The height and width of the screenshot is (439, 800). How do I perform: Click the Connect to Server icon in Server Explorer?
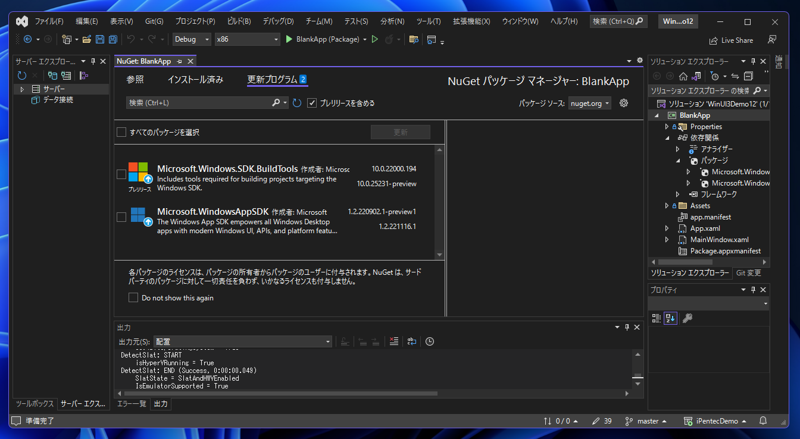(x=66, y=76)
